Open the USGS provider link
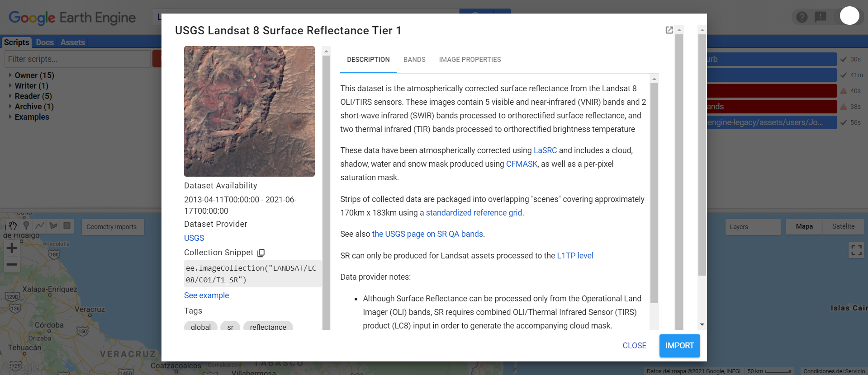The height and width of the screenshot is (375, 868). point(194,238)
